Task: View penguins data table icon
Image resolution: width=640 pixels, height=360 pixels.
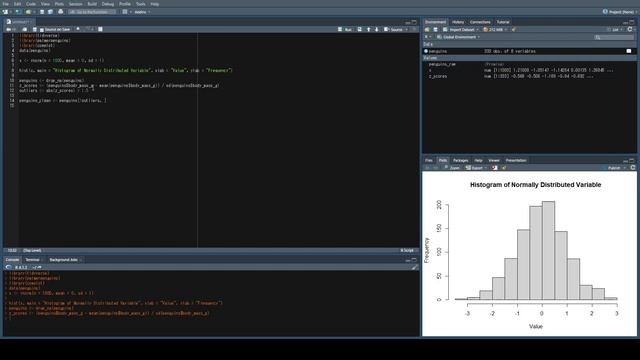Action: (x=629, y=51)
